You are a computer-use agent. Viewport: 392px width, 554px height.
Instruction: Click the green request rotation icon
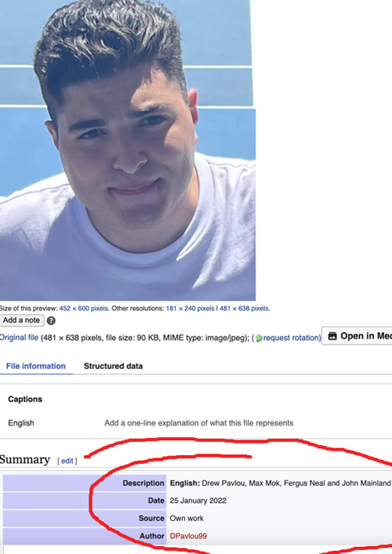(259, 339)
